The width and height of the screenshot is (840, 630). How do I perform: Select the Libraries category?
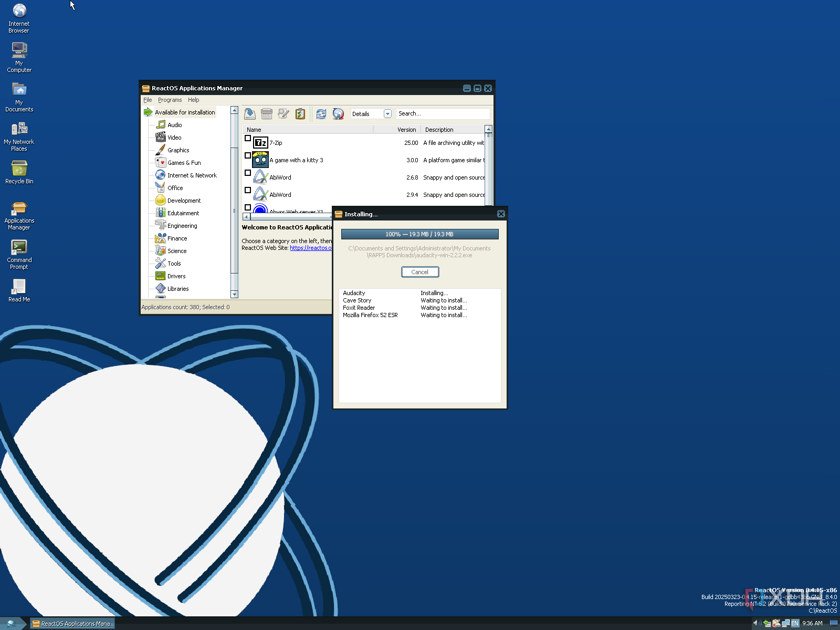(178, 289)
